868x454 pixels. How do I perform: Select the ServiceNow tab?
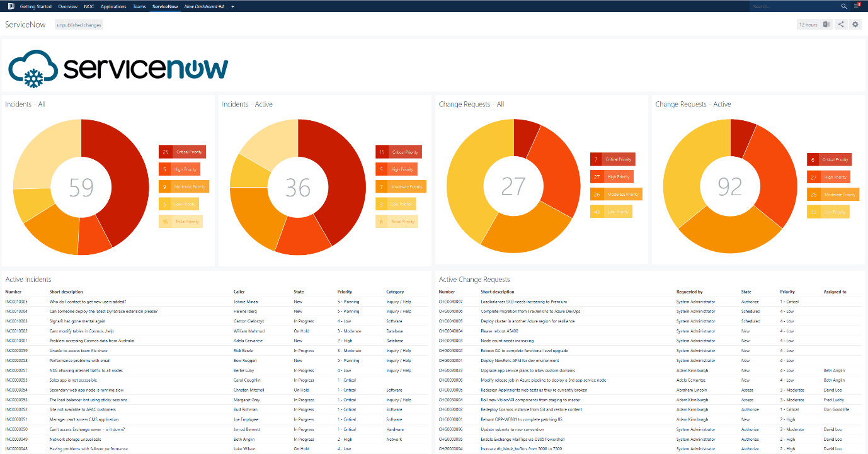coord(165,6)
